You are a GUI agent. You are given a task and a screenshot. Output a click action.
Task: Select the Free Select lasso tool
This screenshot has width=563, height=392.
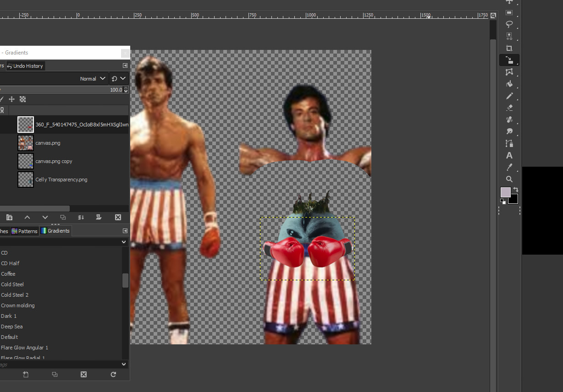509,24
